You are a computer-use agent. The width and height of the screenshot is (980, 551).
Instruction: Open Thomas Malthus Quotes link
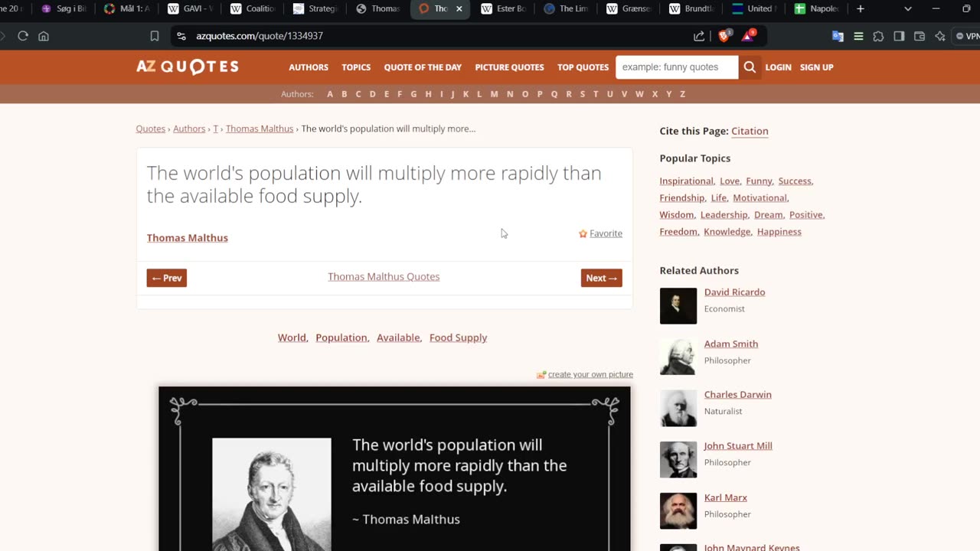tap(384, 276)
